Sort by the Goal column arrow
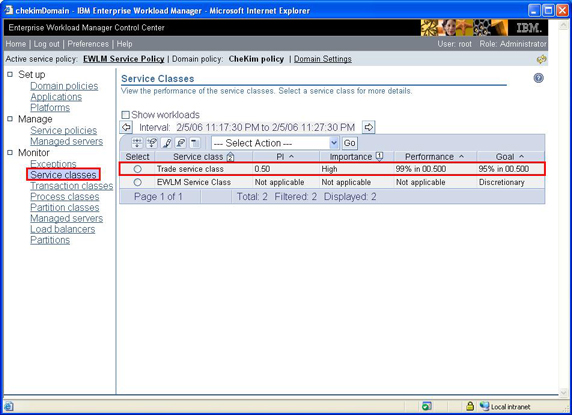 (x=521, y=156)
